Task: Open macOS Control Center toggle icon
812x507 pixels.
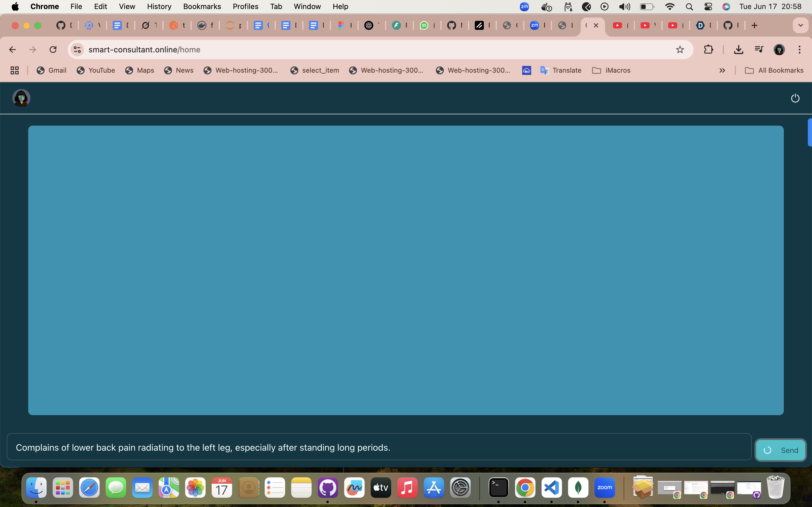Action: click(x=708, y=7)
